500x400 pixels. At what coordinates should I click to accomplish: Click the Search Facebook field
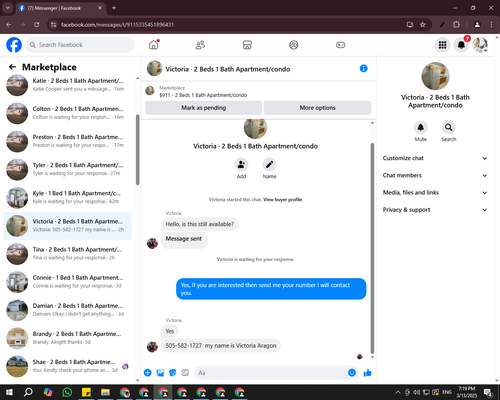pyautogui.click(x=80, y=45)
